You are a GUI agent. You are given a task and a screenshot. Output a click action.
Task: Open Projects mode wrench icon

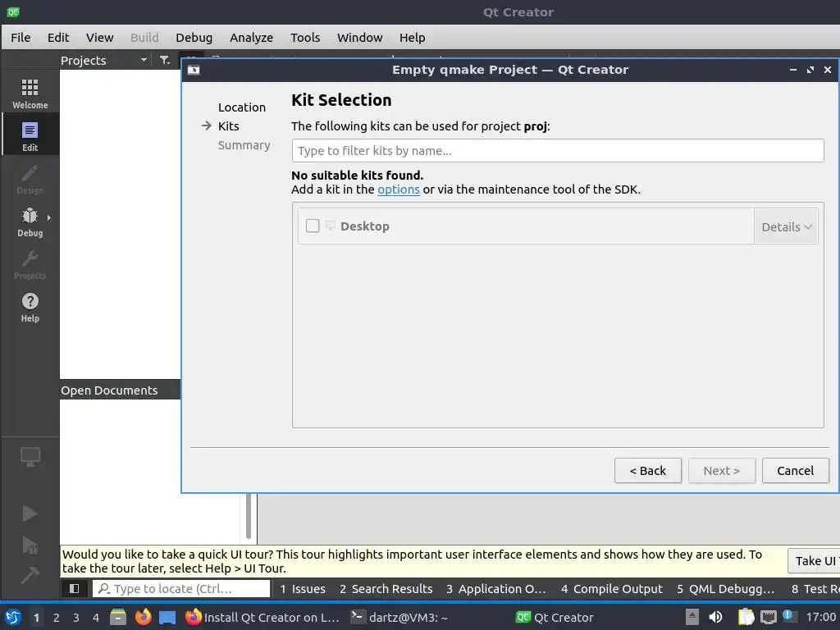click(30, 263)
